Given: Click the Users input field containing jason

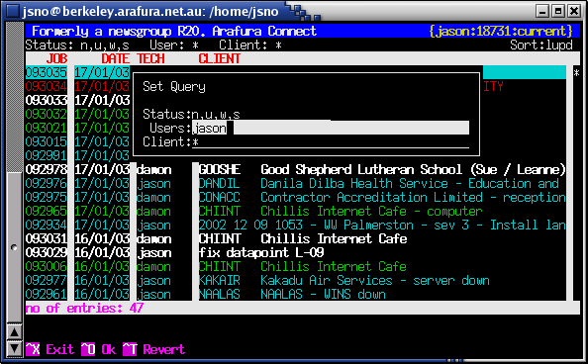Looking at the screenshot, I should (331, 128).
